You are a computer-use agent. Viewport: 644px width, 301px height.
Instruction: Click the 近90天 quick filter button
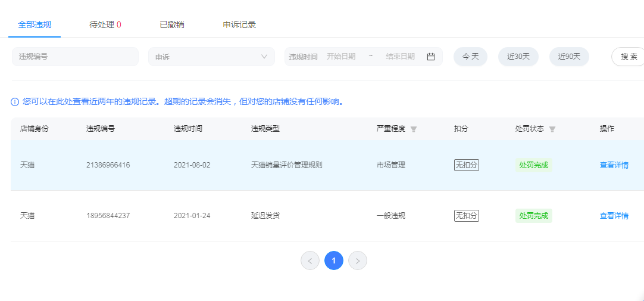569,57
